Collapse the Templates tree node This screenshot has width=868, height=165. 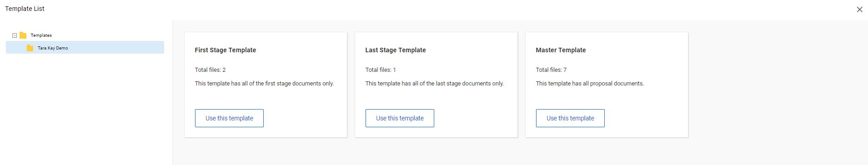tap(15, 35)
